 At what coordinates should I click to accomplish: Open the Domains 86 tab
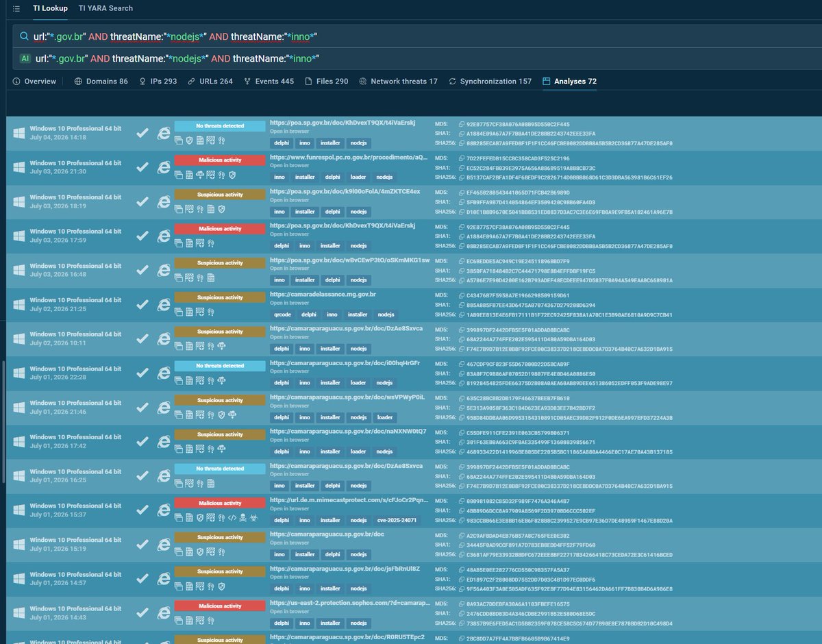click(x=101, y=82)
